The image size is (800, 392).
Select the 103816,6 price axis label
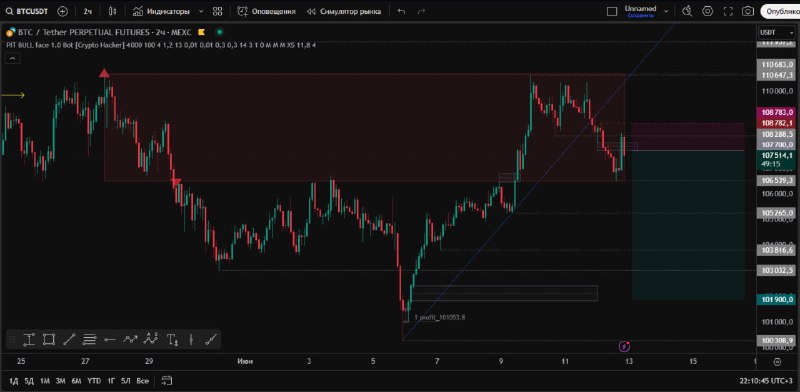tap(778, 250)
